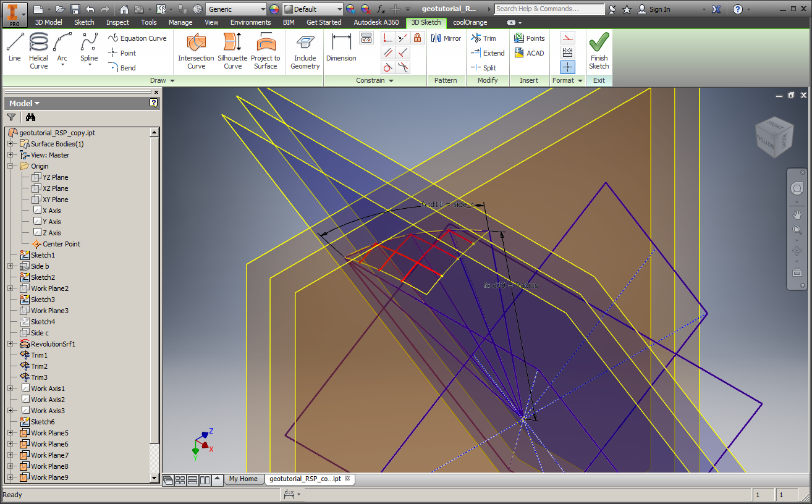Viewport: 812px width, 504px height.
Task: Toggle centerline format button
Action: point(568,67)
